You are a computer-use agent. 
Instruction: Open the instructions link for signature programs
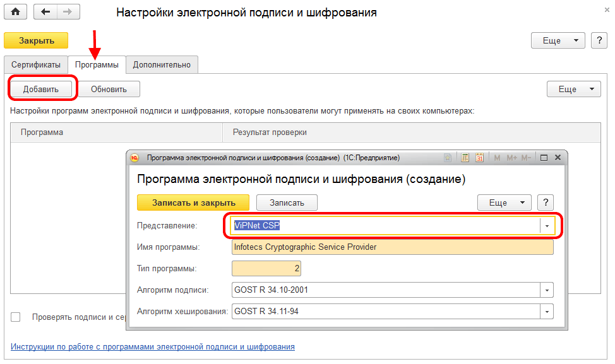point(152,346)
